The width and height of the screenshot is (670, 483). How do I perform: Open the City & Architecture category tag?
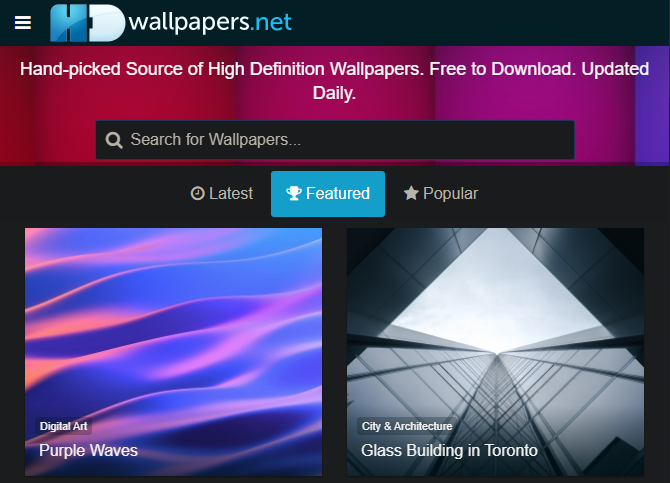tap(407, 426)
